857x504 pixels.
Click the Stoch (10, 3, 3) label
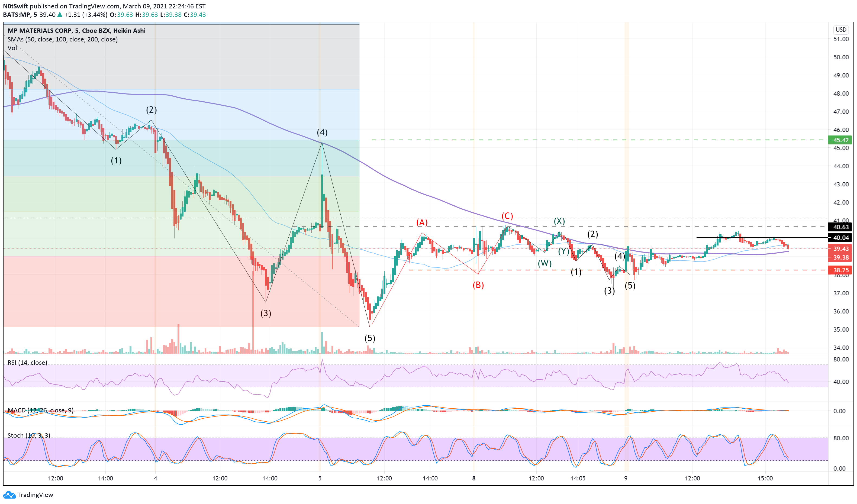click(29, 436)
